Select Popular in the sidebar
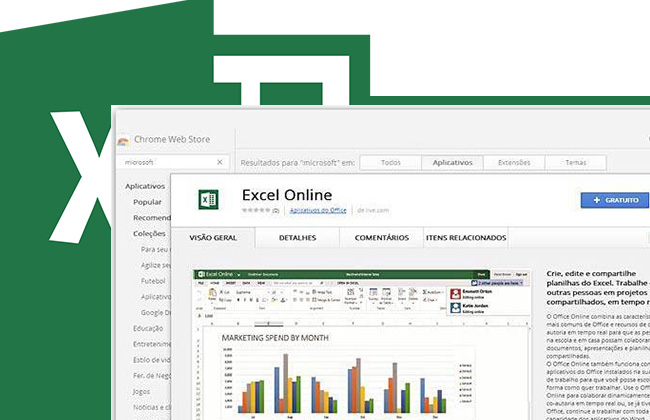Screen dimensions: 650x420 [x=147, y=202]
